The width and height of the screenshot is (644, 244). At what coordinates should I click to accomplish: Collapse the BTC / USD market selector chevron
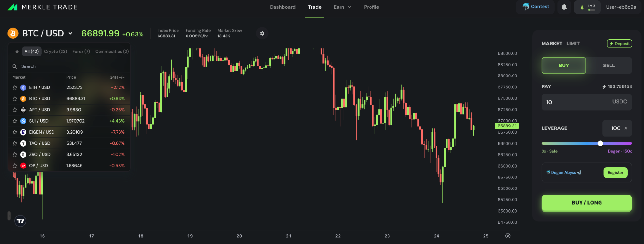pos(70,33)
